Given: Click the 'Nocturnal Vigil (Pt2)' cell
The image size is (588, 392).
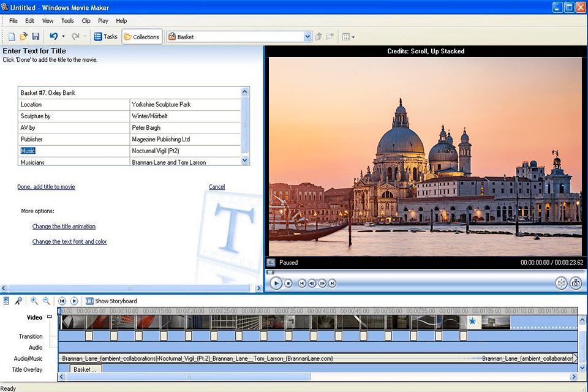Looking at the screenshot, I should tap(185, 151).
